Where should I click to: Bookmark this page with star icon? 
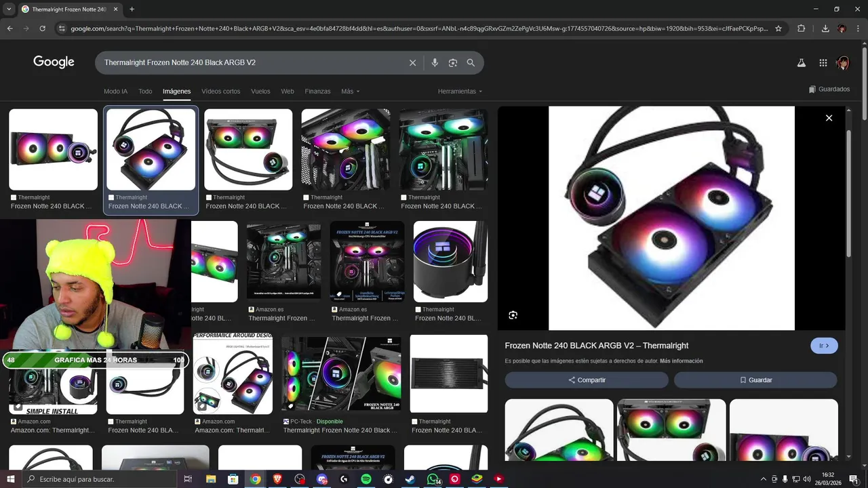pyautogui.click(x=778, y=28)
